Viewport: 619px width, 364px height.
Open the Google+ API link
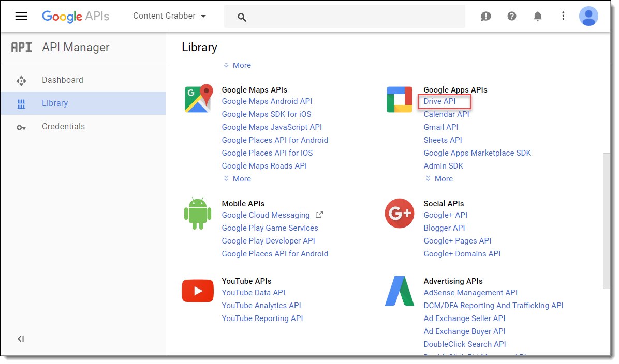tap(445, 215)
